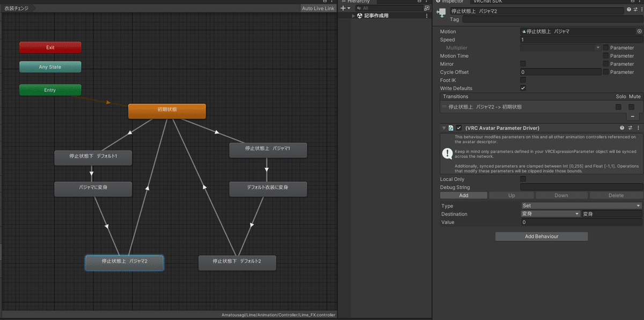Open the Destination parameter dropdown
The height and width of the screenshot is (320, 644).
(x=551, y=214)
